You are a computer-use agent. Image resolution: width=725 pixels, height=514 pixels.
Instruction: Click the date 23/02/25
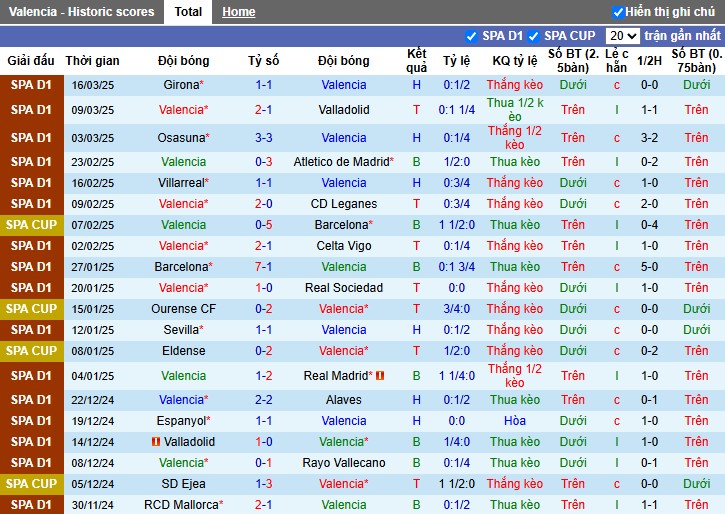92,162
